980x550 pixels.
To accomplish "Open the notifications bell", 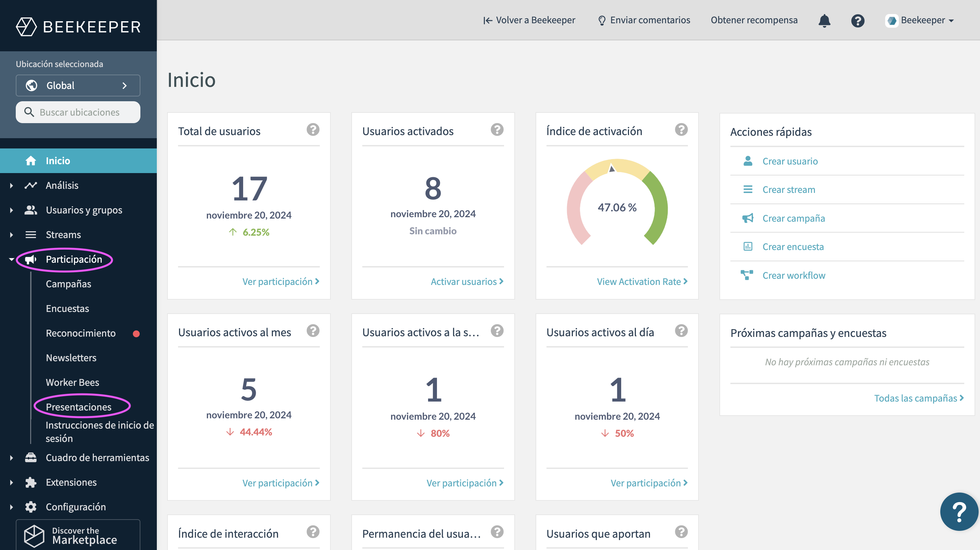I will coord(824,21).
